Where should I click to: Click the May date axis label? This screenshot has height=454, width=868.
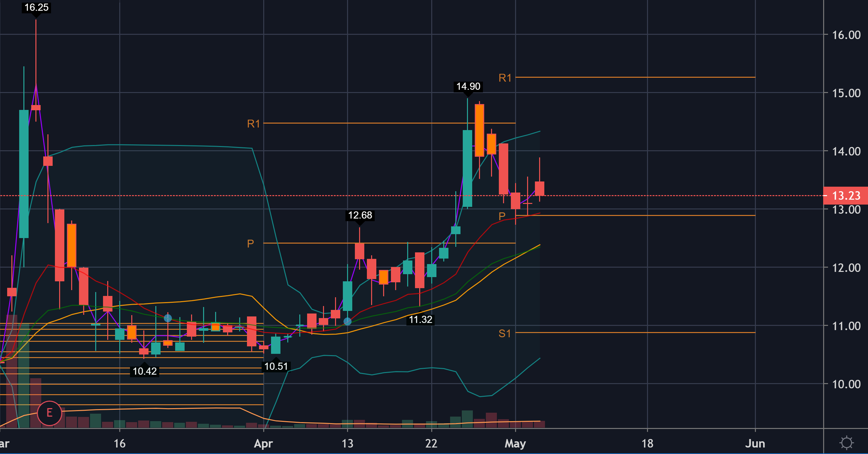[x=515, y=443]
